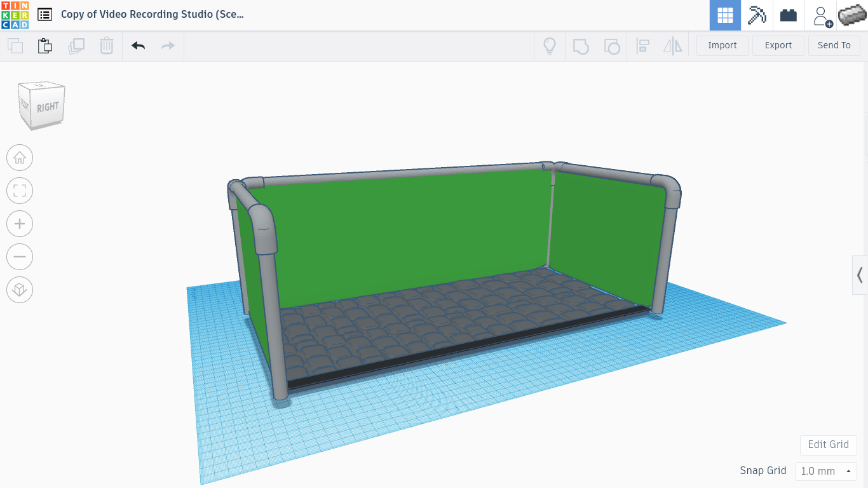Toggle Show all lightbulb icon
868x488 pixels.
coord(550,46)
